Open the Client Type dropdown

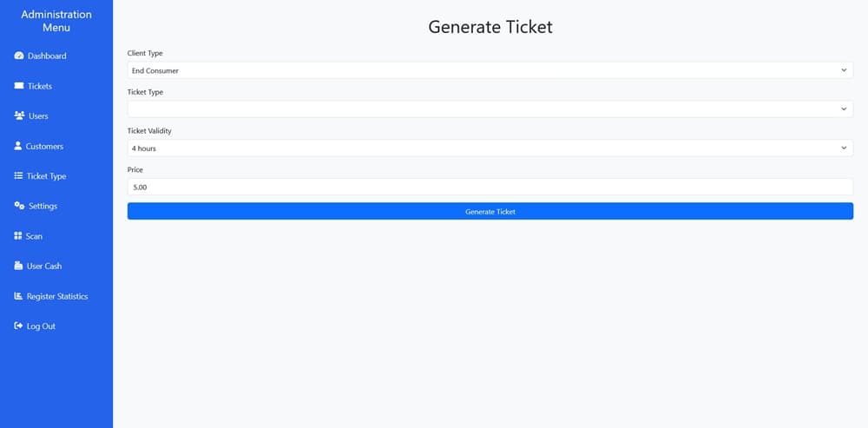(x=490, y=70)
